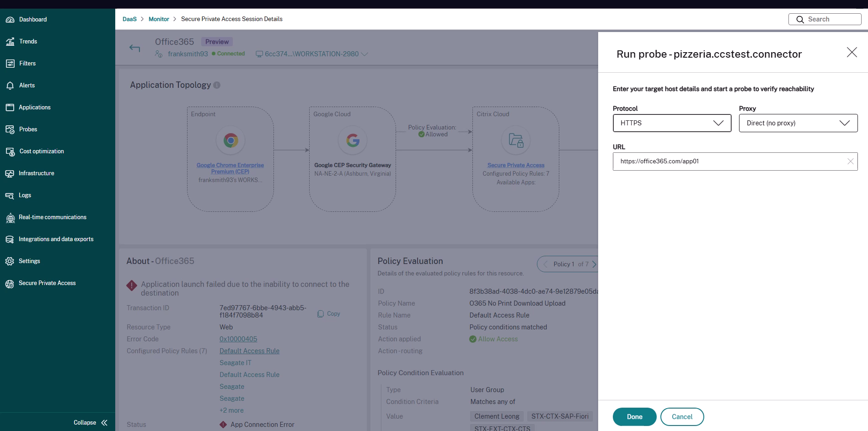Viewport: 868px width, 431px height.
Task: Click the Filters sidebar icon
Action: click(10, 64)
